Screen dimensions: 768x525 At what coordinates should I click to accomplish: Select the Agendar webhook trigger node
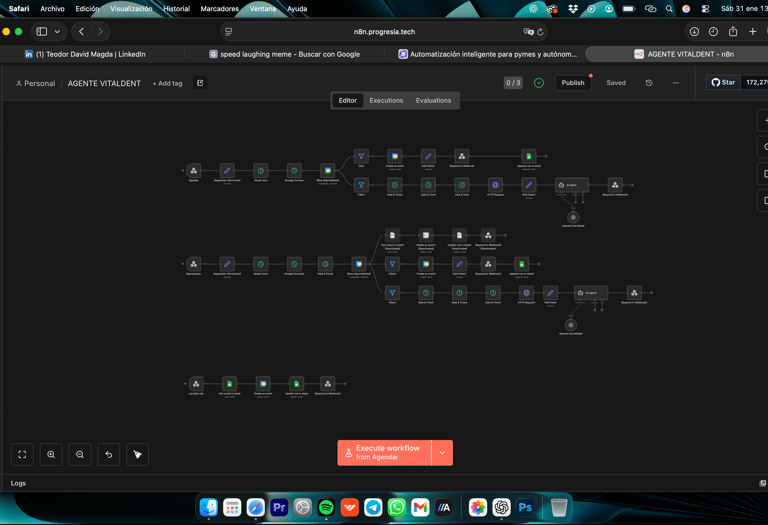point(193,170)
